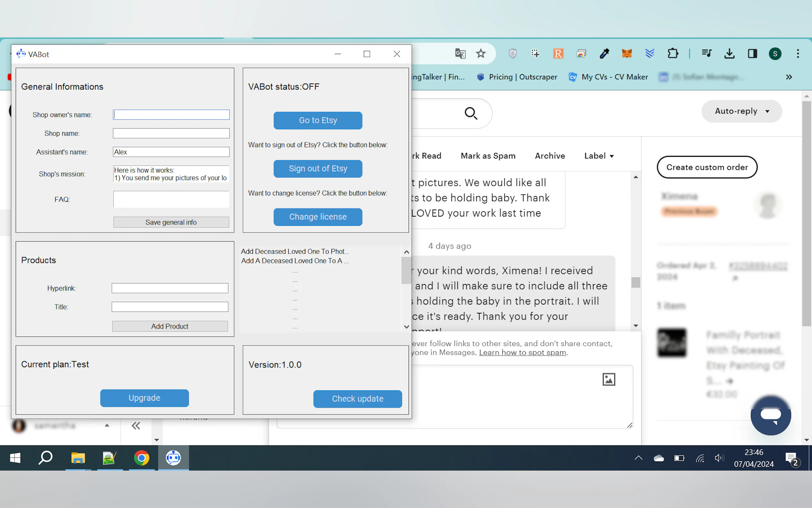
Task: Click the product list scrollbar thumb
Action: coord(406,270)
